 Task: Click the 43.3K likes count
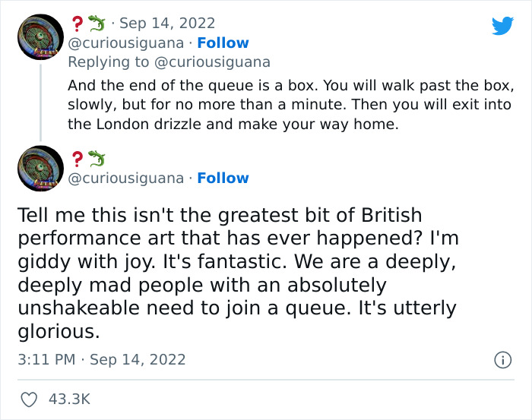[70, 399]
